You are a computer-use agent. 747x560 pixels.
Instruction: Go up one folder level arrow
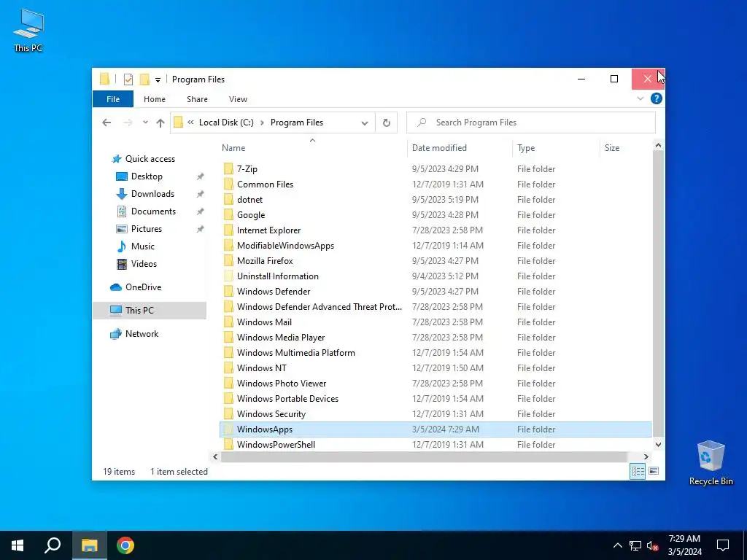[x=160, y=122]
